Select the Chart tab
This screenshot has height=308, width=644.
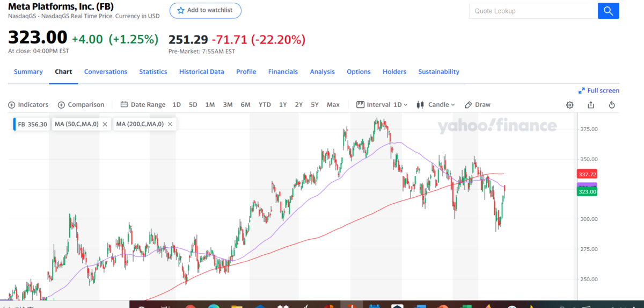pos(63,71)
